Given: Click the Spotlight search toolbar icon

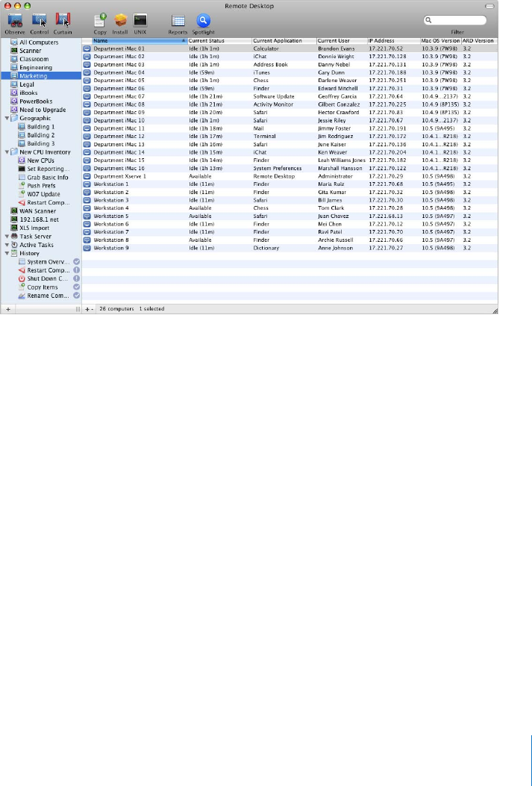Looking at the screenshot, I should point(203,21).
